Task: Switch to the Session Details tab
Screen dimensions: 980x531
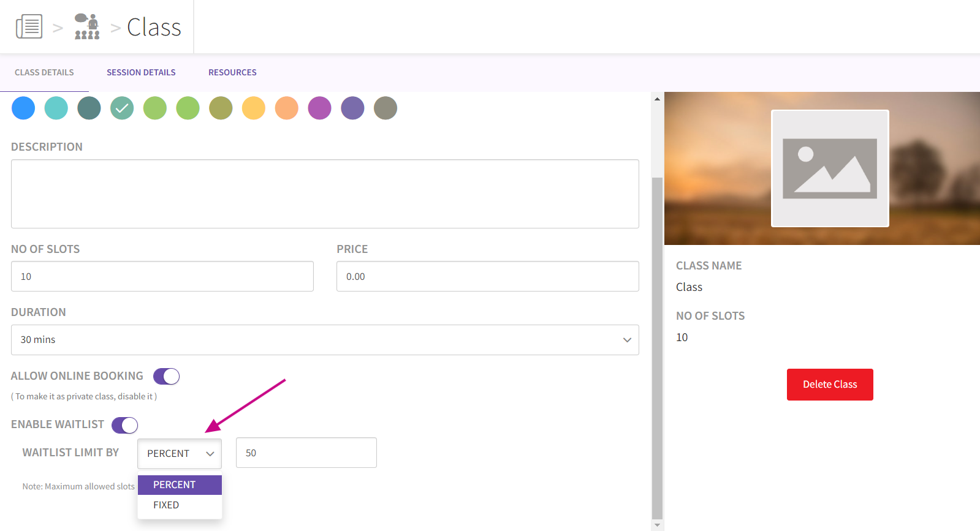Action: tap(141, 72)
